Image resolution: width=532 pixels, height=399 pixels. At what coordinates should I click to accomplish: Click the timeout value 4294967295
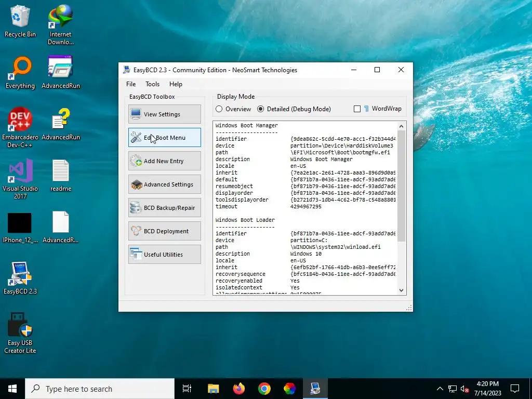pyautogui.click(x=305, y=206)
